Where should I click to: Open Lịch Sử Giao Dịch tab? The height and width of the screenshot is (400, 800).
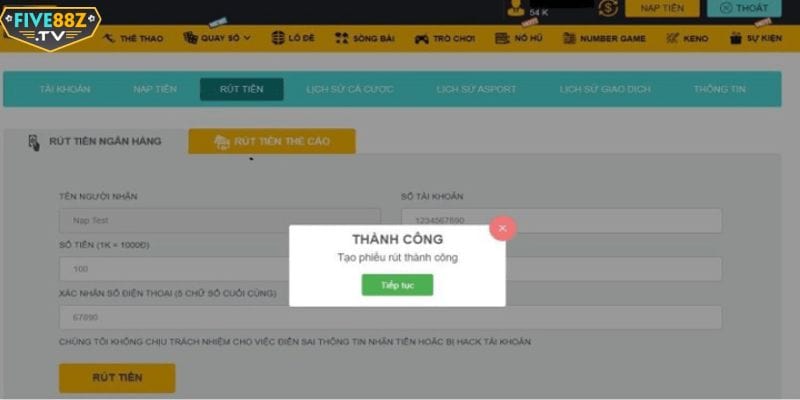click(x=605, y=89)
